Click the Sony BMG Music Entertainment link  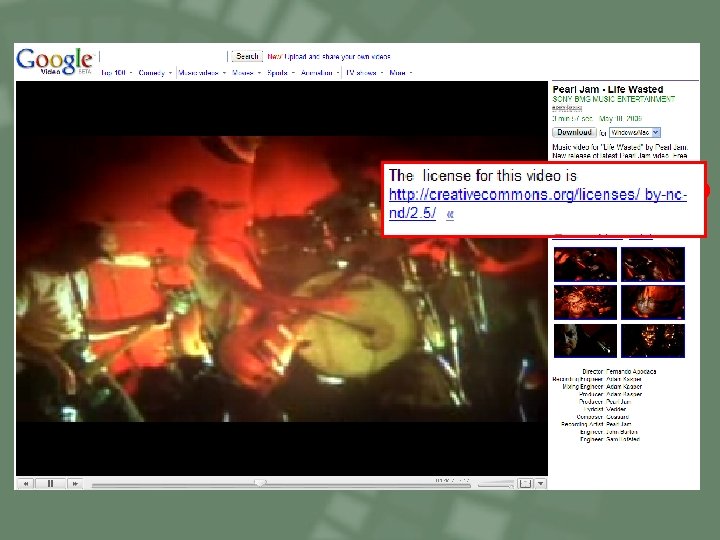[613, 99]
